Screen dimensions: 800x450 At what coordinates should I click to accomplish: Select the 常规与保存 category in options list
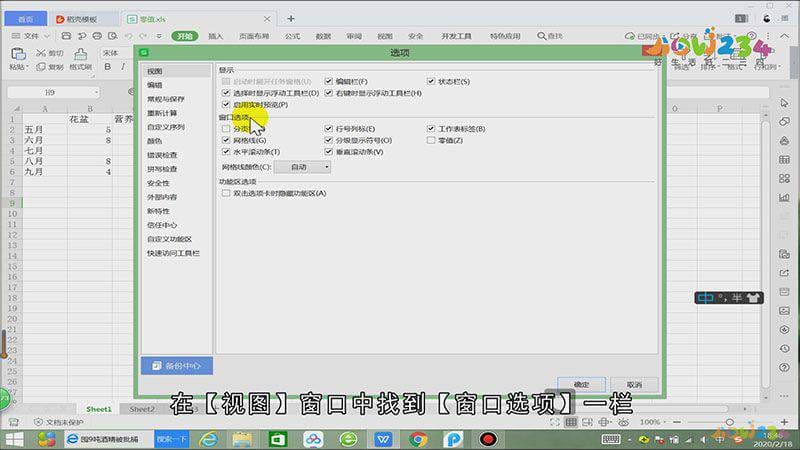tap(166, 99)
